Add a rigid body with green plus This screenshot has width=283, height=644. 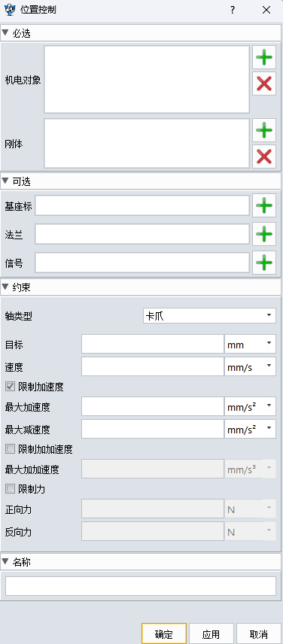click(263, 131)
